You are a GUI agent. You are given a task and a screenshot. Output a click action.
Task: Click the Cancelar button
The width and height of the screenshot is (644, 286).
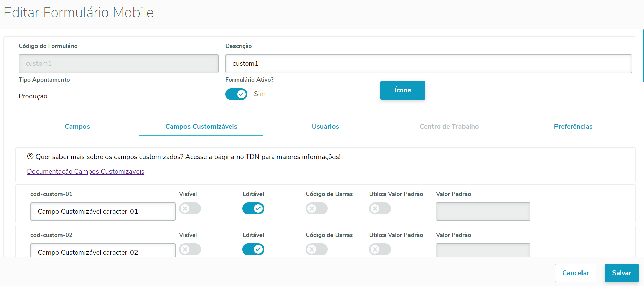click(x=575, y=273)
